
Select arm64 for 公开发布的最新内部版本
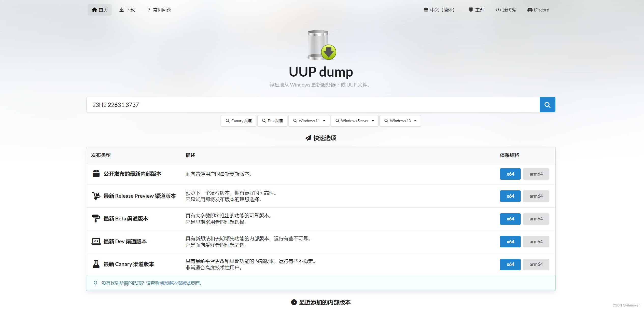536,174
